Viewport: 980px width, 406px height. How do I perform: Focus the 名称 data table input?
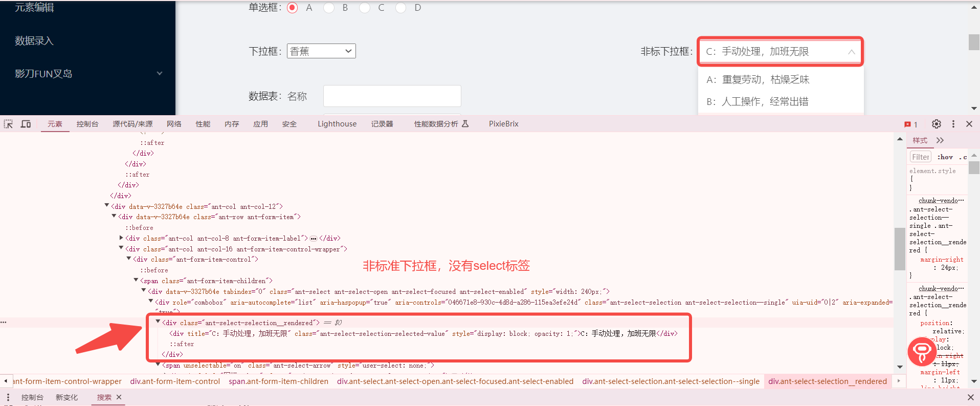392,96
